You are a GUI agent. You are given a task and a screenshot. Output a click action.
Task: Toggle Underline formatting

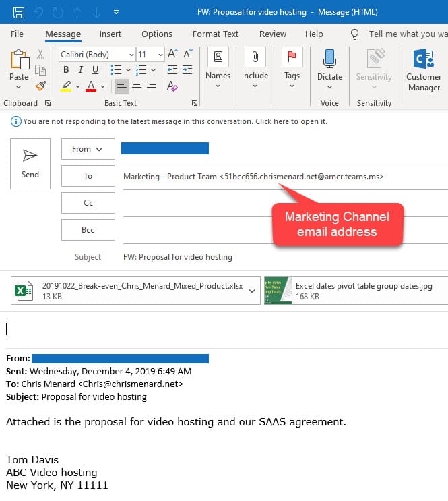96,69
